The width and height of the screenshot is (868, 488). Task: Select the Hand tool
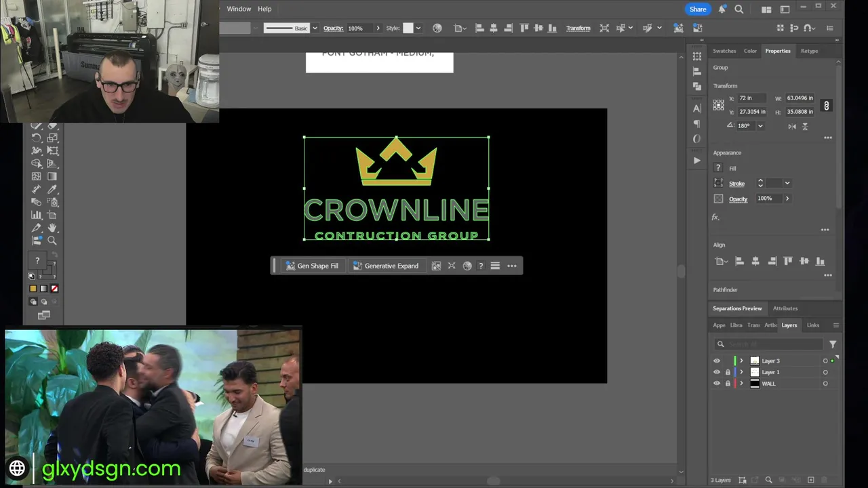(52, 228)
